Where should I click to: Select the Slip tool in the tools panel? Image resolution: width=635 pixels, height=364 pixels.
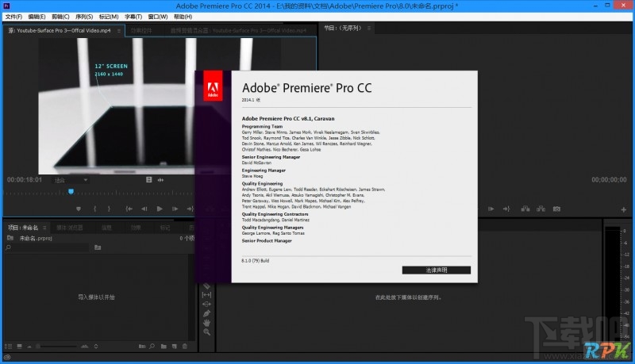tap(206, 295)
